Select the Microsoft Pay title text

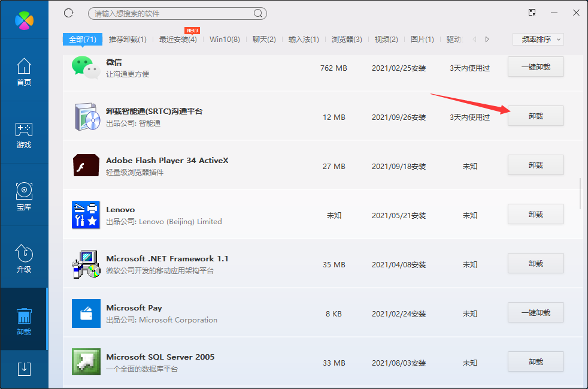[134, 308]
